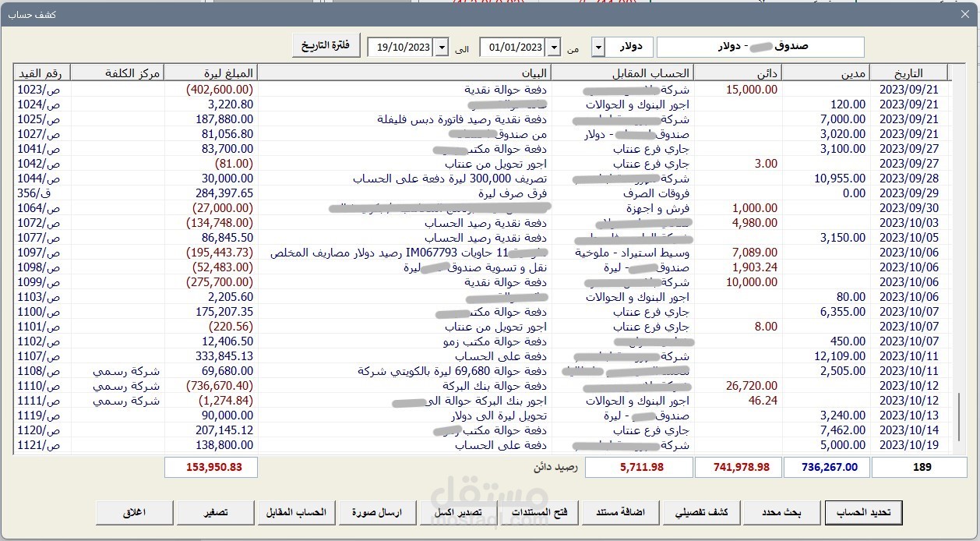Click the credit value 7,089.00
980x541 pixels.
point(755,252)
